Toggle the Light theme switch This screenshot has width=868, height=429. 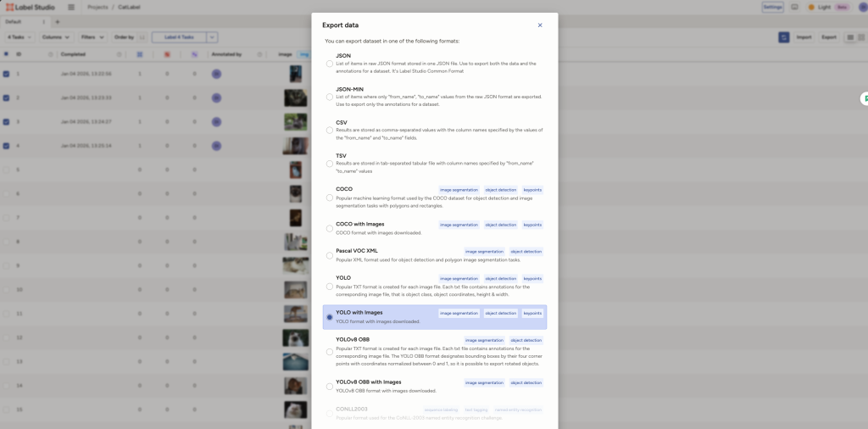coord(819,7)
